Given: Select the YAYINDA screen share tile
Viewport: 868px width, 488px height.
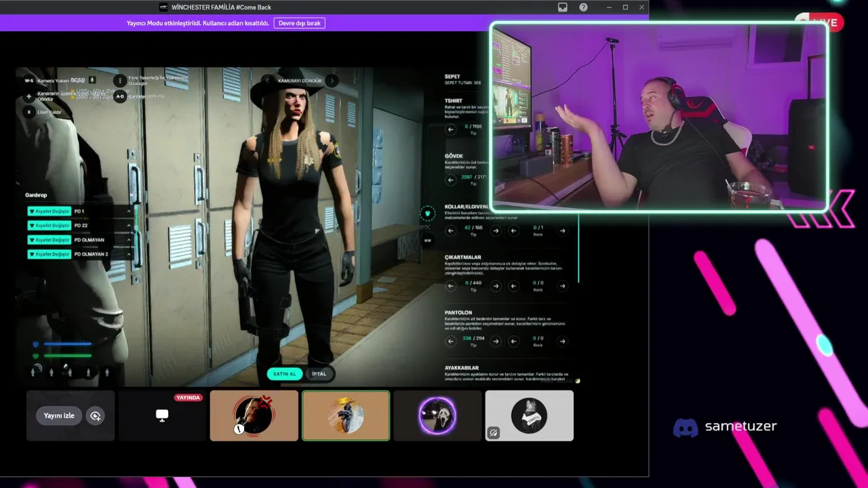Looking at the screenshot, I should [162, 415].
